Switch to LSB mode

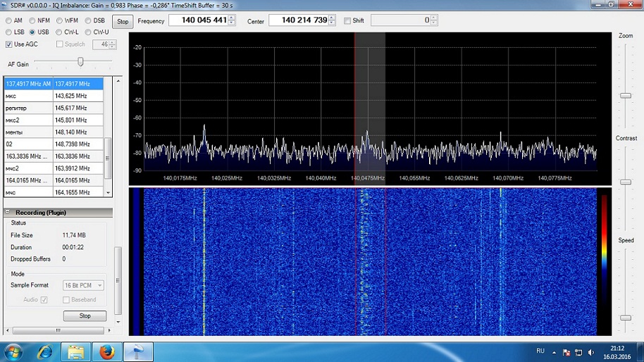pyautogui.click(x=9, y=32)
